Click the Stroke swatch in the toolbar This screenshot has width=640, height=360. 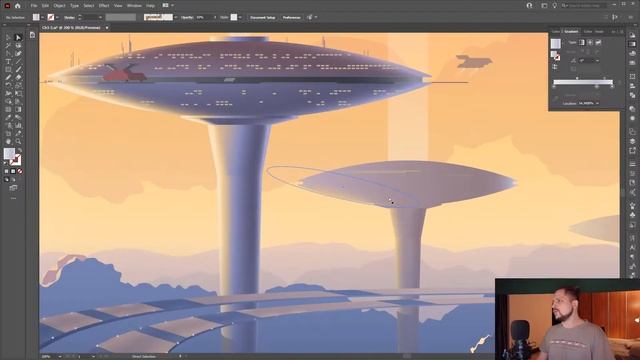(x=16, y=160)
